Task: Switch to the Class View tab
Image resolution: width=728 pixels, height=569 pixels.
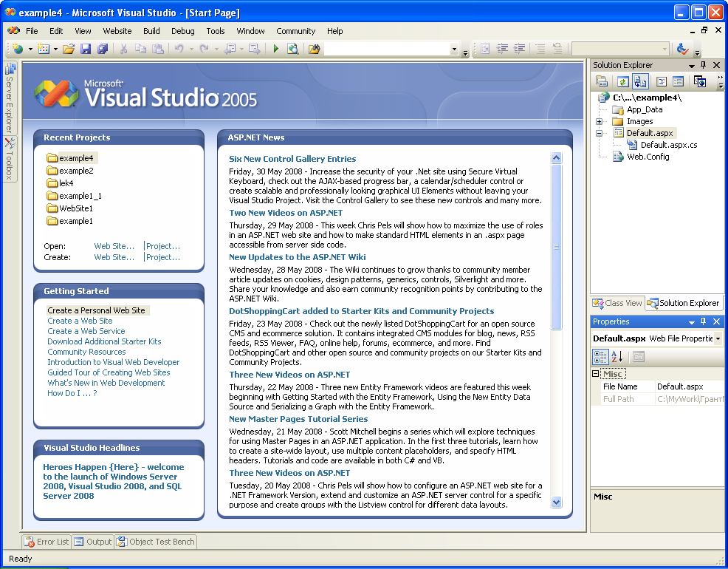Action: pos(617,302)
